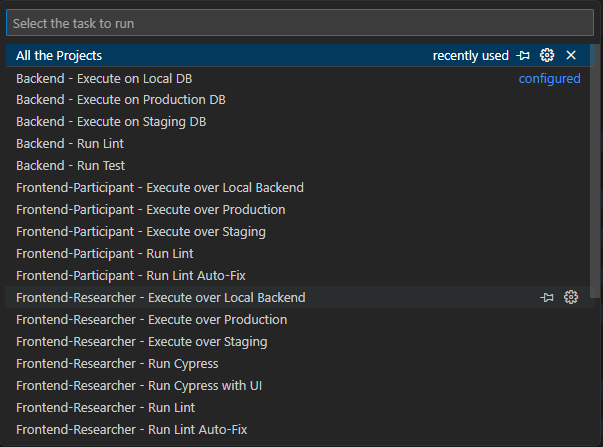This screenshot has height=447, width=603.
Task: Run Frontend-Researcher - Run Lint Auto-Fix
Action: coord(297,429)
